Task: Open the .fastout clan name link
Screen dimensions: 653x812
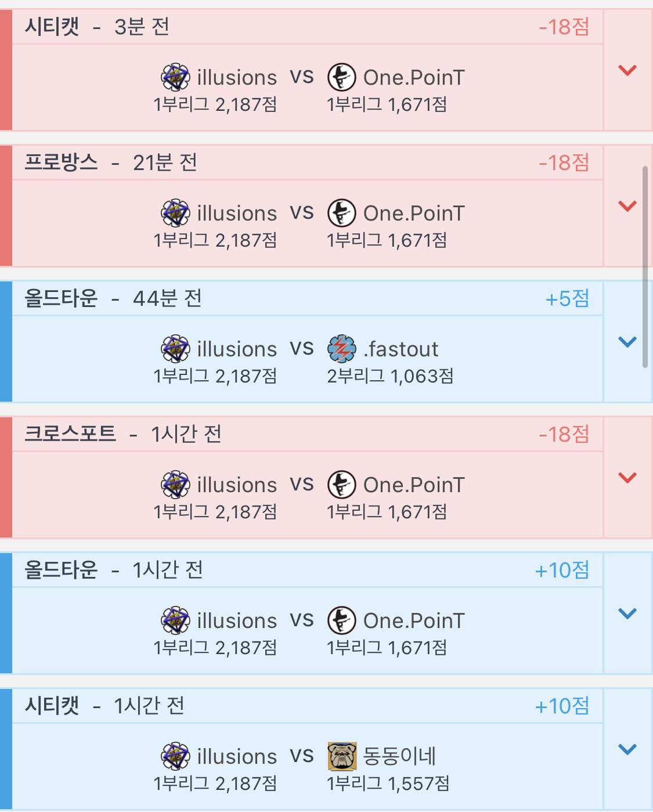Action: 401,349
